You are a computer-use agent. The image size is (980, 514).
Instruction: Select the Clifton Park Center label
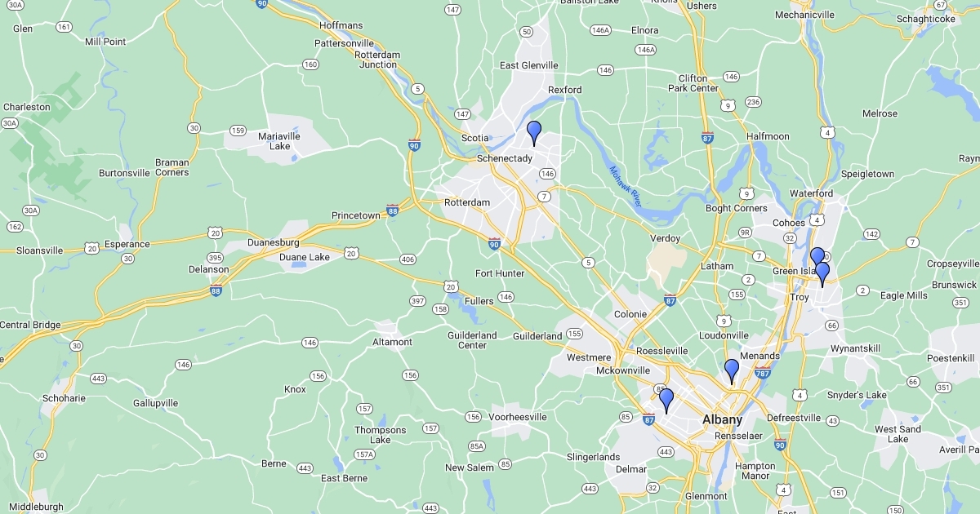(x=693, y=83)
